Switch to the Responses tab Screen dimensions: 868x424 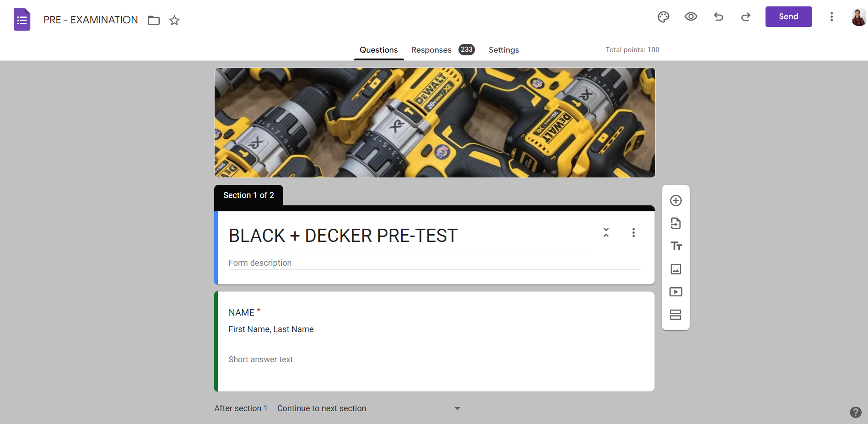[x=431, y=50]
